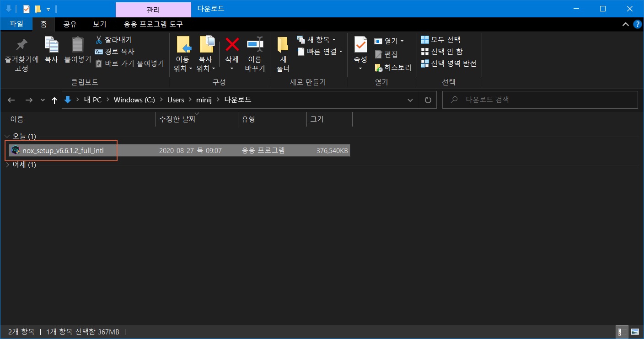
Task: Click the Forward navigation arrow
Action: click(x=29, y=100)
